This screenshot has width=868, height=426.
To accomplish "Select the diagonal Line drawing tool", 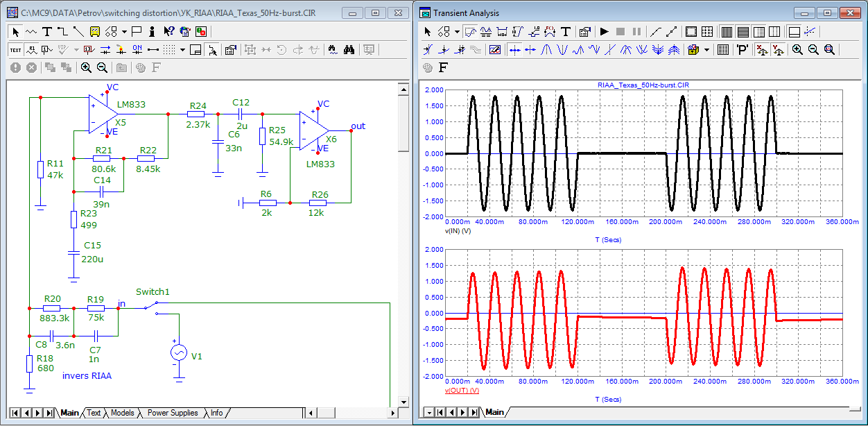I will pyautogui.click(x=78, y=31).
